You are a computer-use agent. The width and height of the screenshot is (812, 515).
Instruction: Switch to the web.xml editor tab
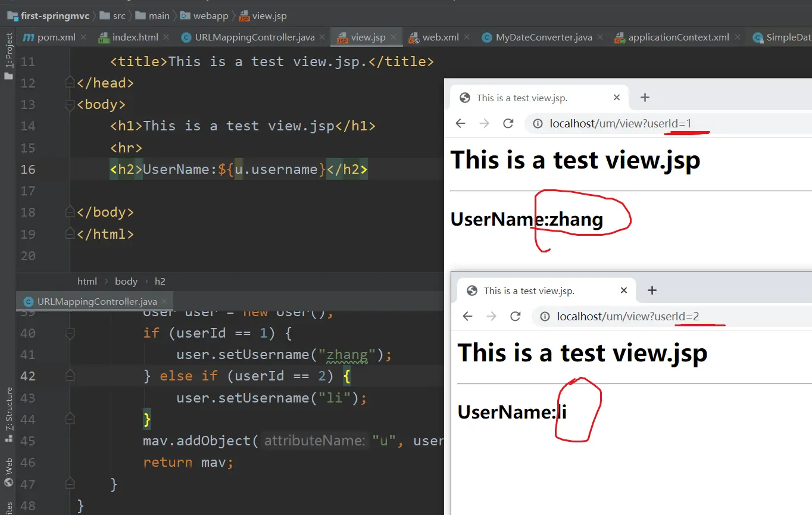coord(440,38)
